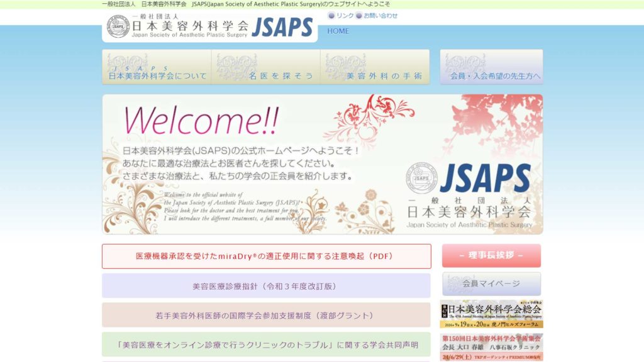Click the blue JSAPS wordmark in the header logo
This screenshot has height=362, width=644.
282,28
